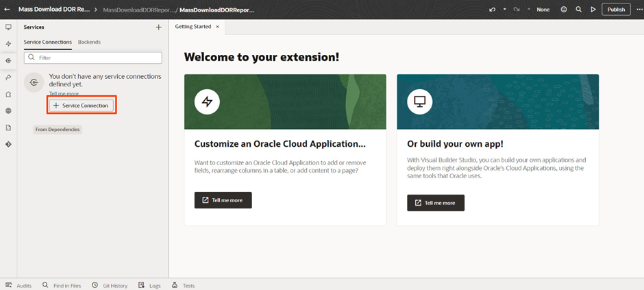Open Tests in the bottom bar
Screen dimensions: 644x290
pyautogui.click(x=183, y=285)
